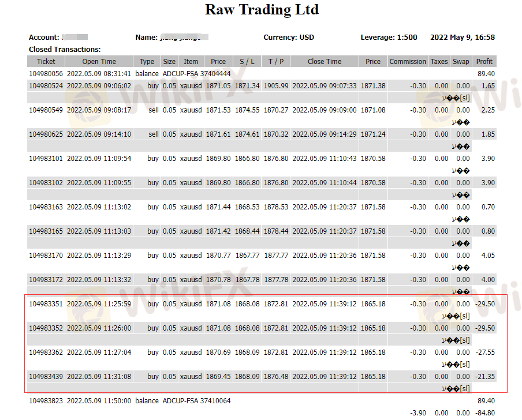522x420 pixels.
Task: Select the take profit value 1905.99
Action: 276,86
